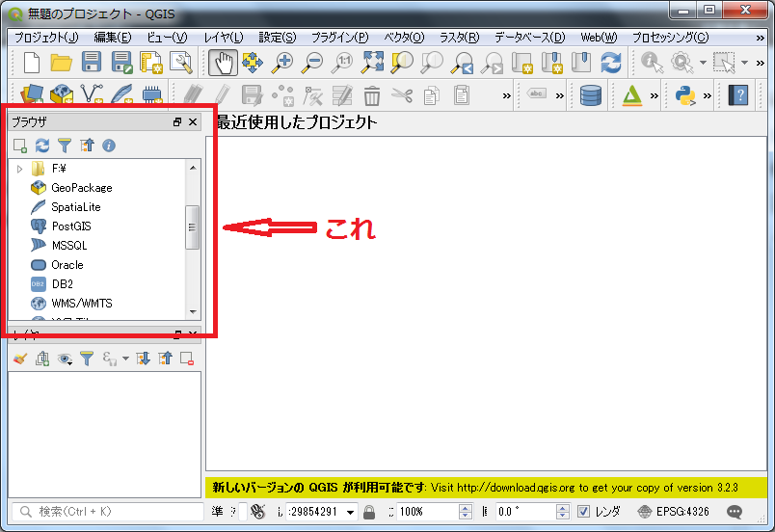Open the messages log speech bubble icon

[735, 512]
